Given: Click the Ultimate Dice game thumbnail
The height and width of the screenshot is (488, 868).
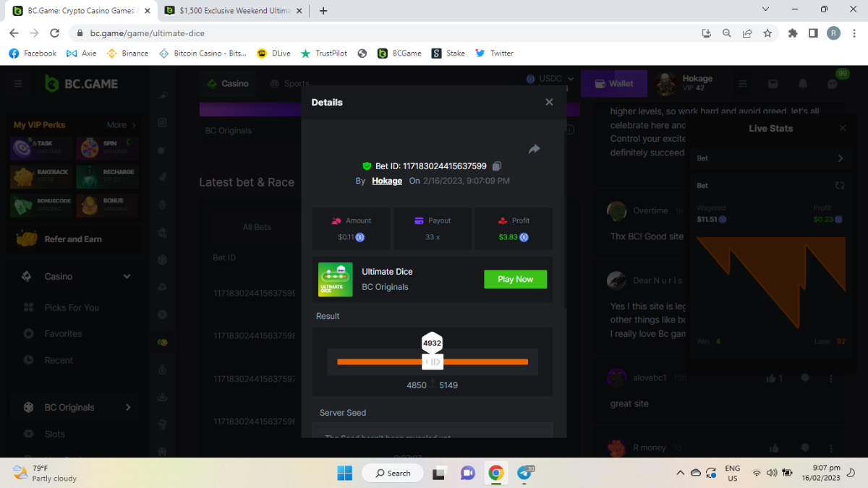Looking at the screenshot, I should pyautogui.click(x=336, y=279).
